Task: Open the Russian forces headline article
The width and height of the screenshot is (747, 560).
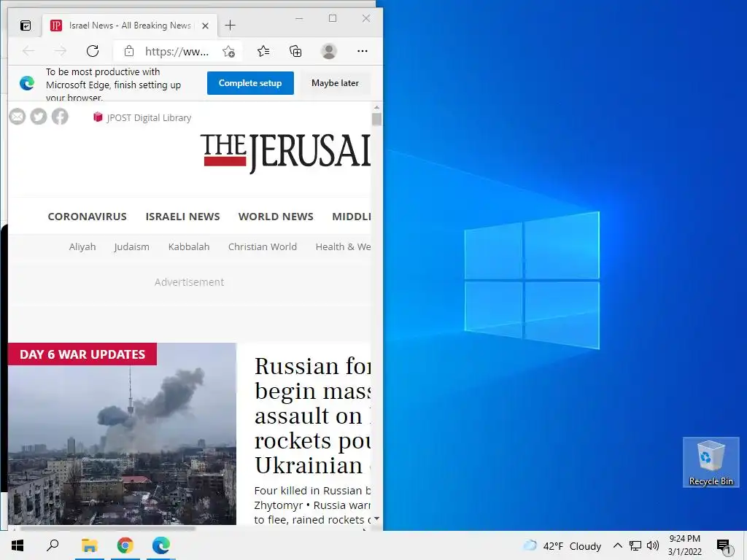Action: pyautogui.click(x=312, y=415)
